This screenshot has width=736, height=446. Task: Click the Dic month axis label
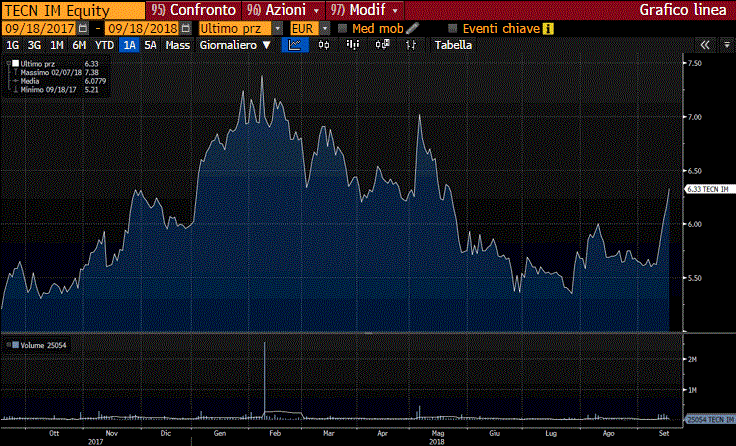[166, 433]
